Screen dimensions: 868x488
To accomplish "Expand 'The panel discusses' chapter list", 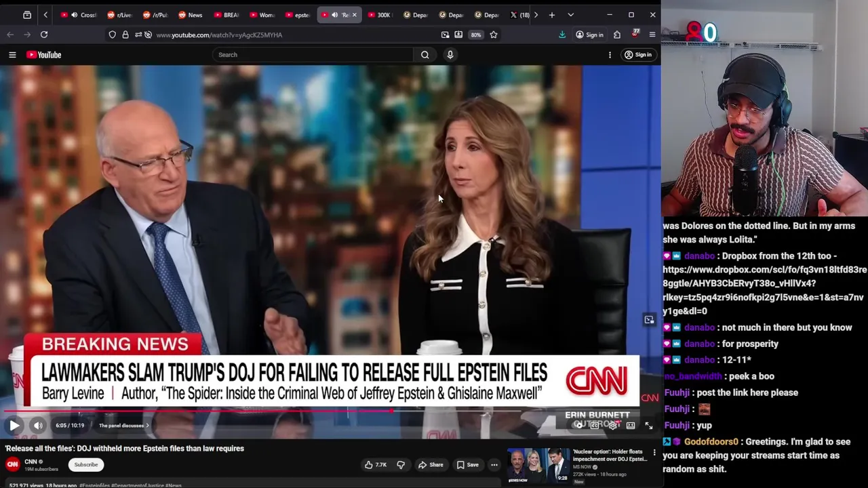I will tap(123, 426).
